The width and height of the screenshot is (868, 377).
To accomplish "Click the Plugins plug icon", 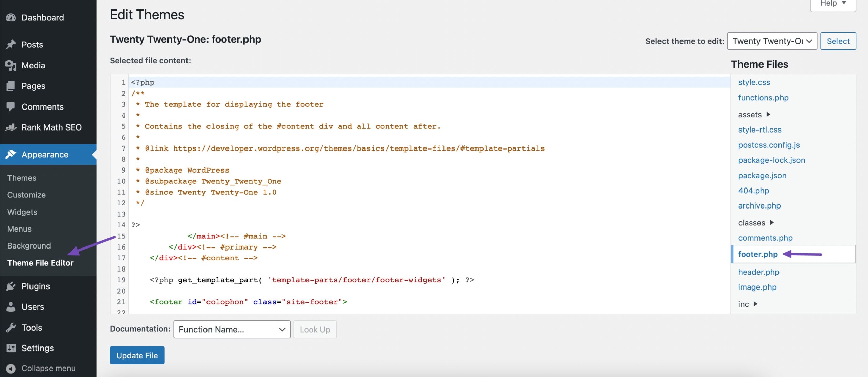I will (11, 286).
